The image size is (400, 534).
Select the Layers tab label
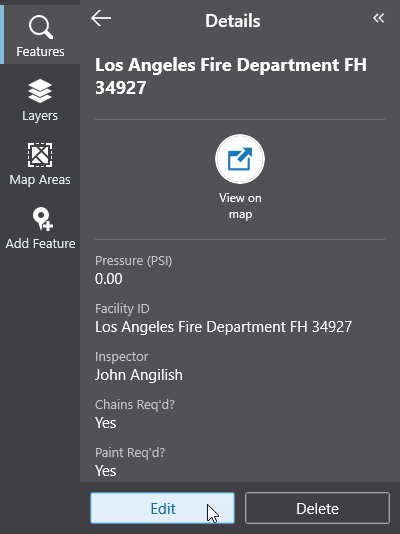(x=40, y=116)
